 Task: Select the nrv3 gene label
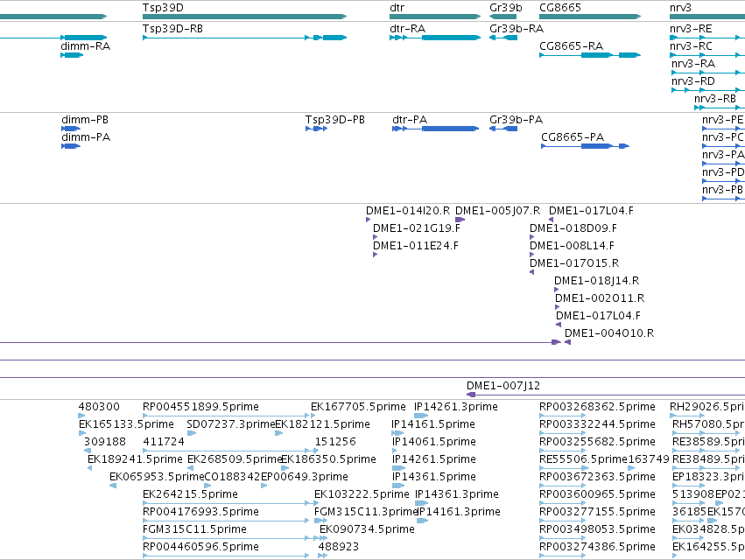click(680, 8)
